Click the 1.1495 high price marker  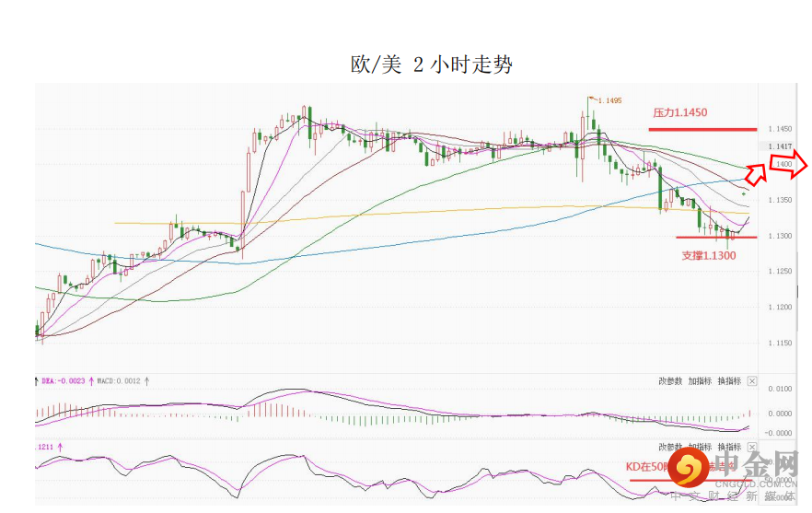point(609,100)
